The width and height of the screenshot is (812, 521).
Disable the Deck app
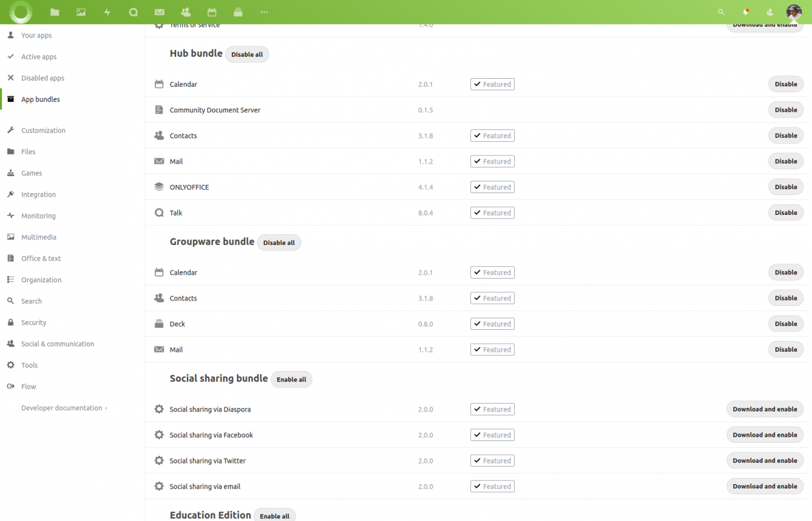[x=786, y=324]
